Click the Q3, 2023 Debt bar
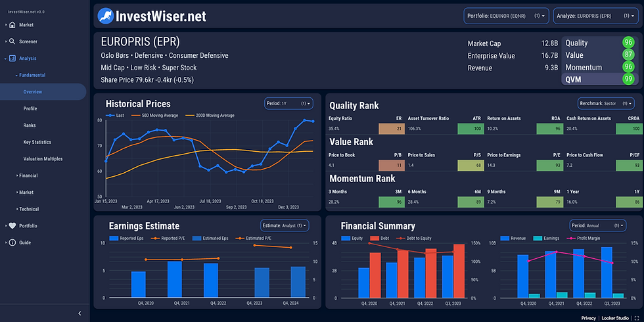Screen dimensions: 644x322 tap(459, 271)
